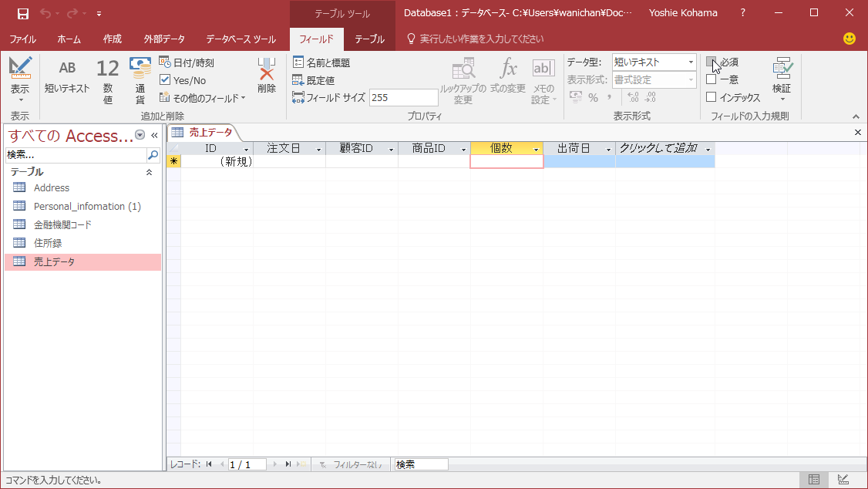Open the 外部データ tab
Image resolution: width=868 pixels, height=489 pixels.
point(164,39)
